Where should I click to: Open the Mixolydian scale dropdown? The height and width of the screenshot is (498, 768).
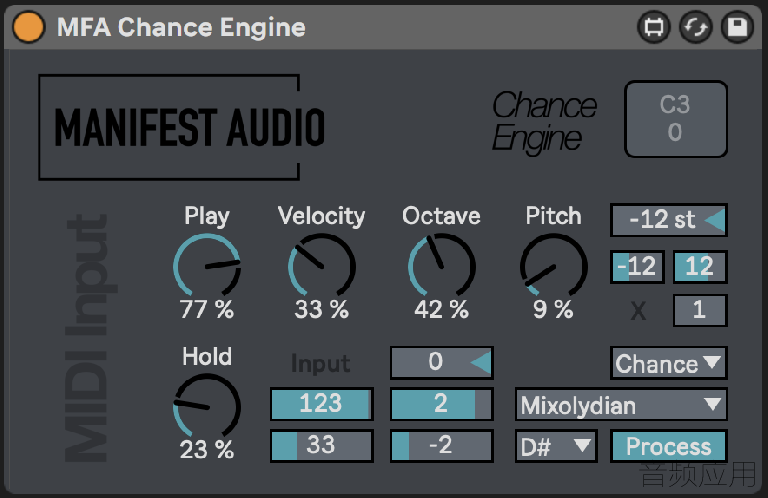[x=621, y=405]
